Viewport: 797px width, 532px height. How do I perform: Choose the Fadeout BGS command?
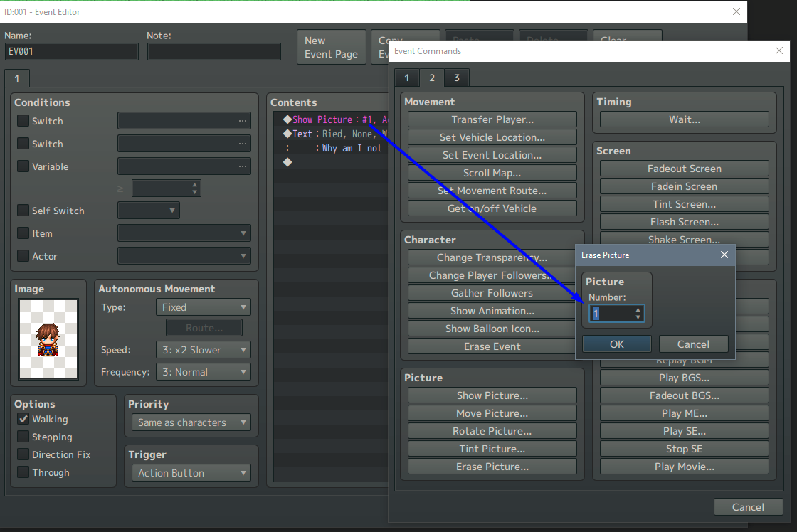(x=684, y=395)
